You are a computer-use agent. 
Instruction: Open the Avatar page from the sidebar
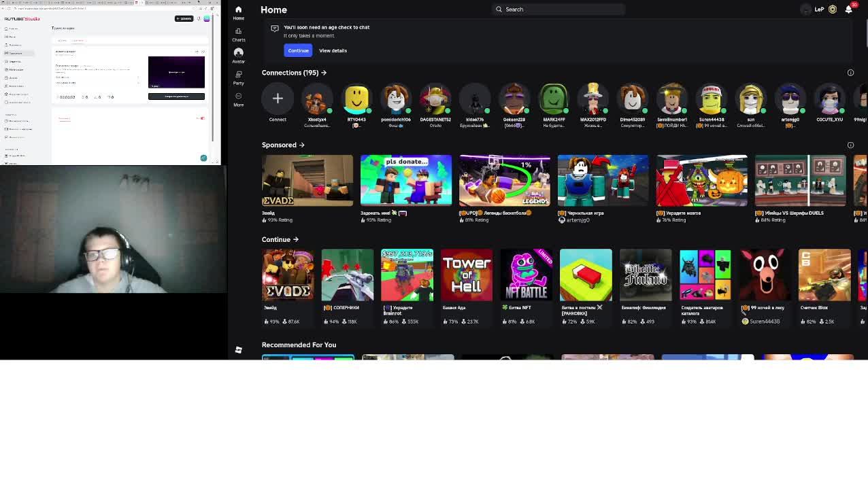238,56
